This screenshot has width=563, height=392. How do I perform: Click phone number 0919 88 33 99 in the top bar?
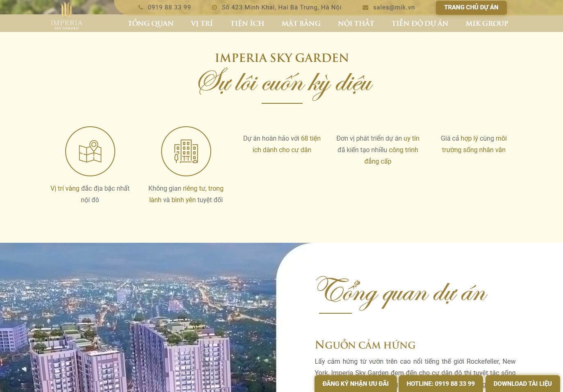(x=169, y=7)
